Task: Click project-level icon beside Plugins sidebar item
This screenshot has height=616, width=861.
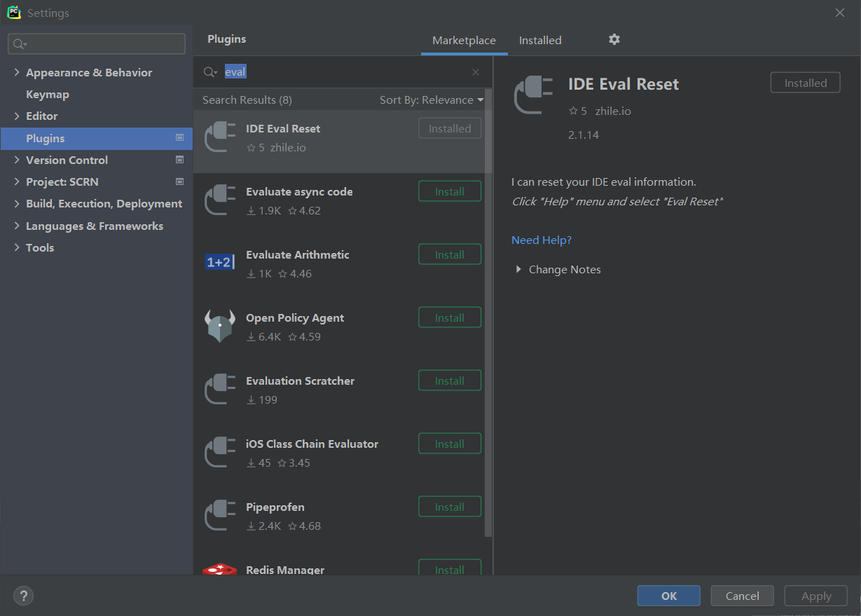Action: coord(179,138)
